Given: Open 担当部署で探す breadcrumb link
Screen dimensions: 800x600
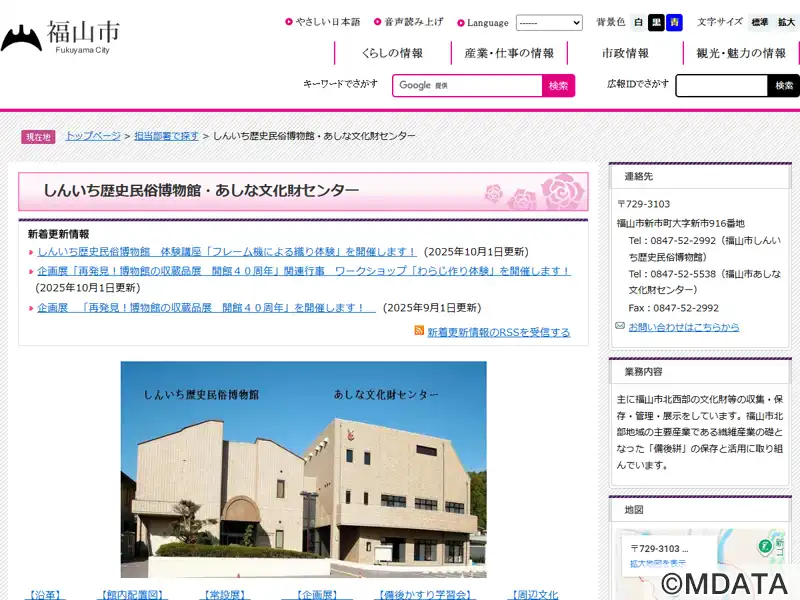Looking at the screenshot, I should click(x=166, y=136).
